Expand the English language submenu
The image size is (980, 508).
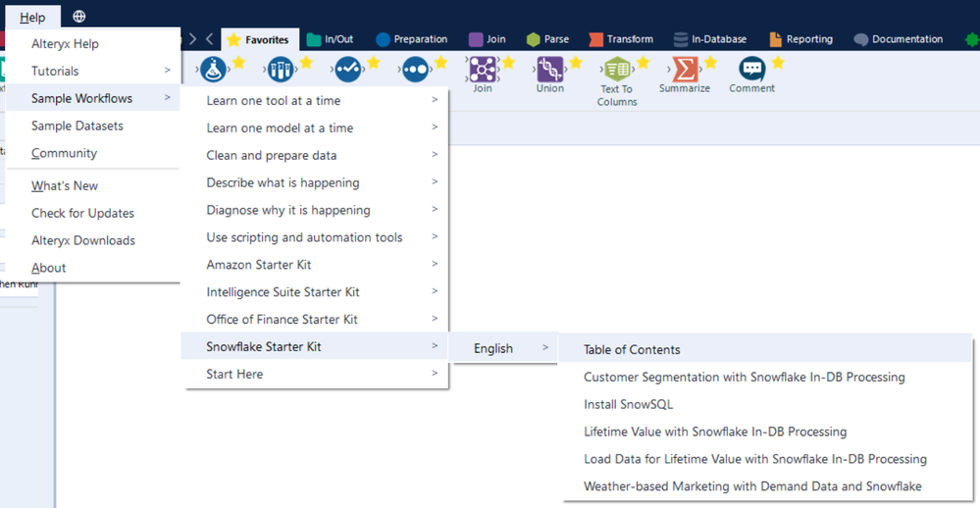click(504, 348)
